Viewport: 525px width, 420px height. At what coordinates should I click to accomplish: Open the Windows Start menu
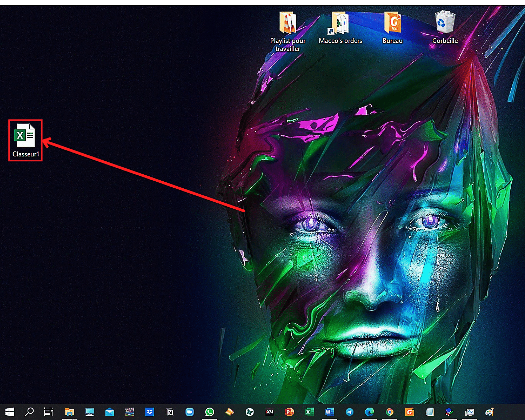10,412
